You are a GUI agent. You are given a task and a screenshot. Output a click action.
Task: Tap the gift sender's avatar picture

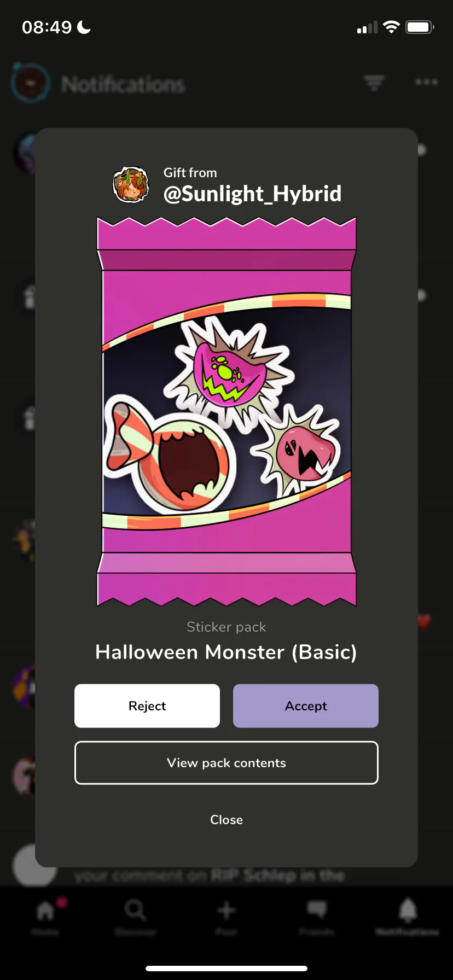[131, 185]
